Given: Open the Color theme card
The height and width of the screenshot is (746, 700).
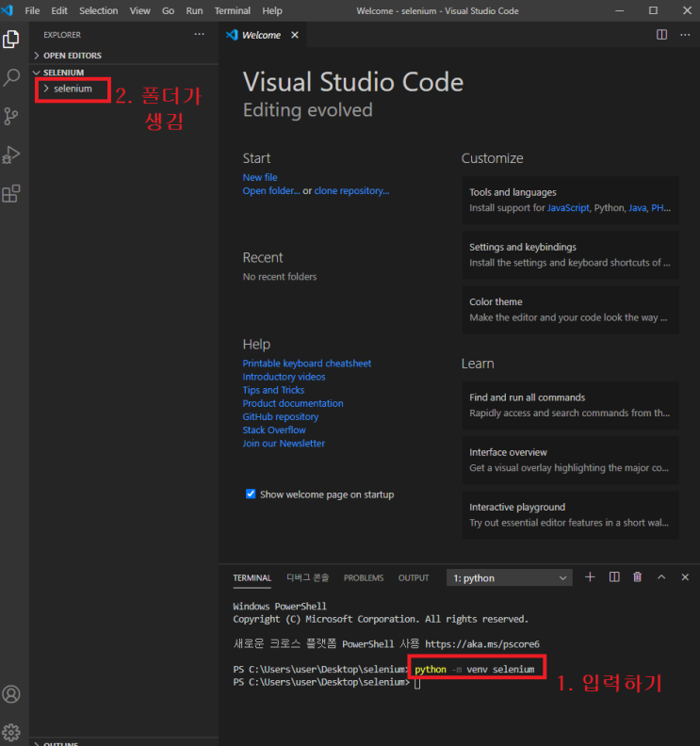Looking at the screenshot, I should (x=570, y=310).
